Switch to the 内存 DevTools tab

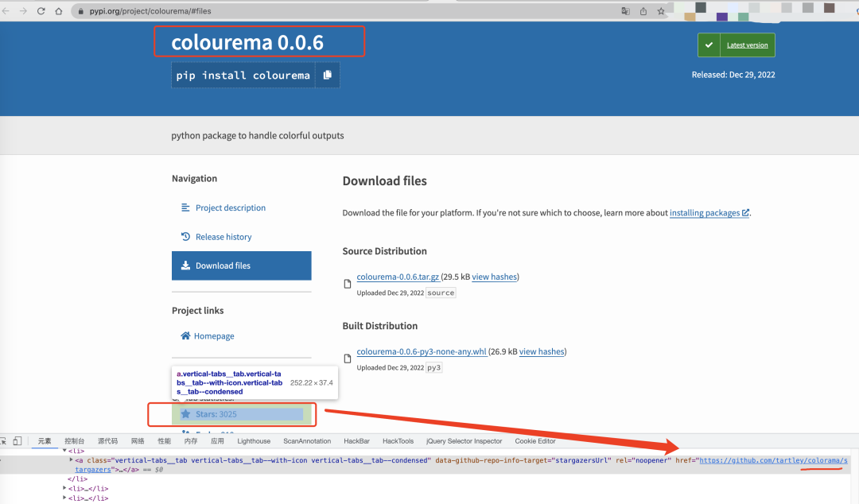tap(191, 441)
